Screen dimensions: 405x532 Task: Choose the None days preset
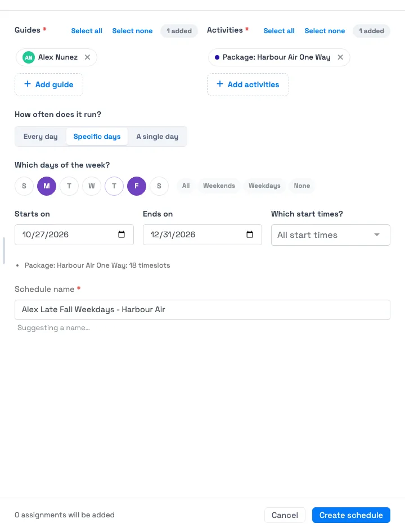tap(302, 186)
